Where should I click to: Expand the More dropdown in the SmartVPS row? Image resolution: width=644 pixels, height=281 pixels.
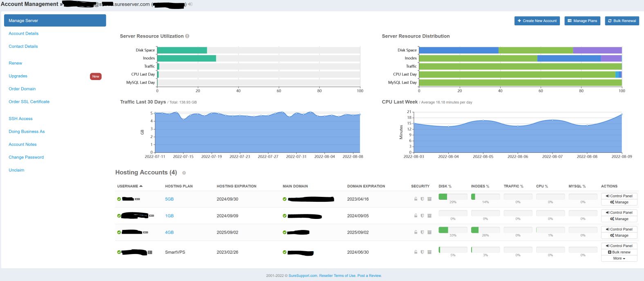[619, 259]
